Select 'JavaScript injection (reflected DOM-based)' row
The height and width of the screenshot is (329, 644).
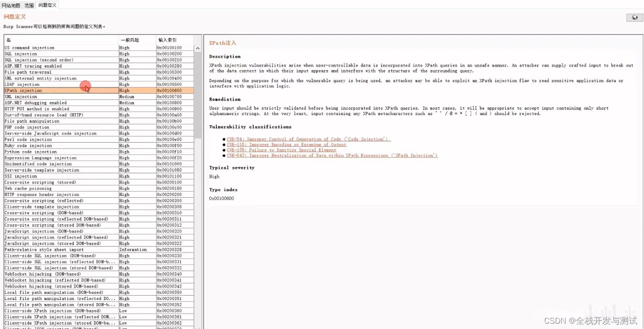click(x=99, y=238)
